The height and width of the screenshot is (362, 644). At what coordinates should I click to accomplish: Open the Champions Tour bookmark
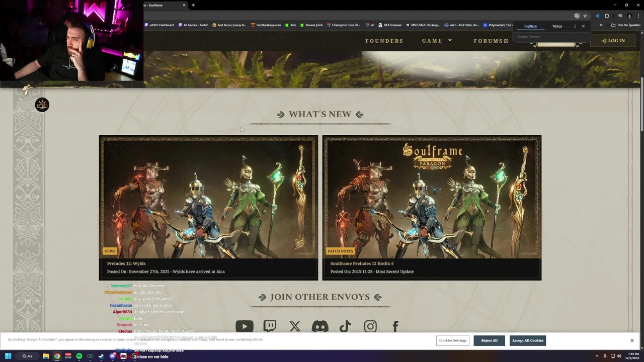point(344,25)
